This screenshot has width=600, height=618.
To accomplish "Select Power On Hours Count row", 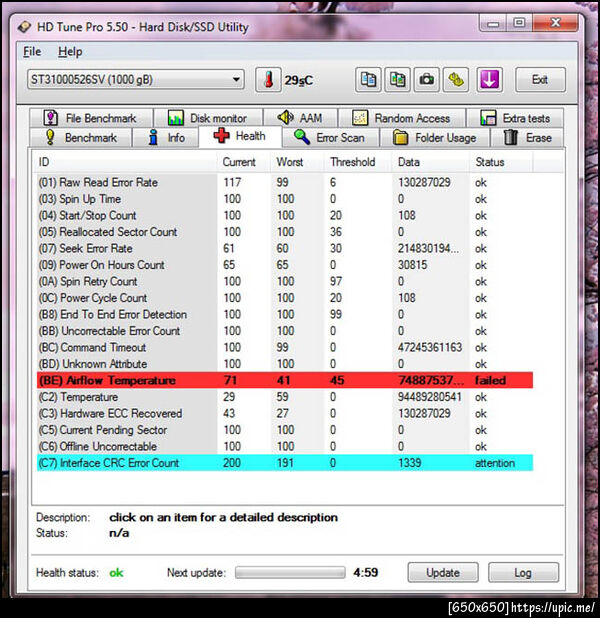I will (x=285, y=265).
